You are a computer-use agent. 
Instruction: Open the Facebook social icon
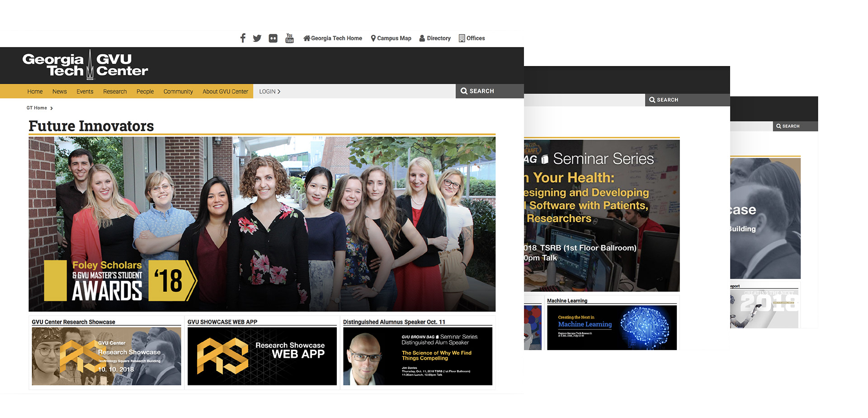click(243, 38)
